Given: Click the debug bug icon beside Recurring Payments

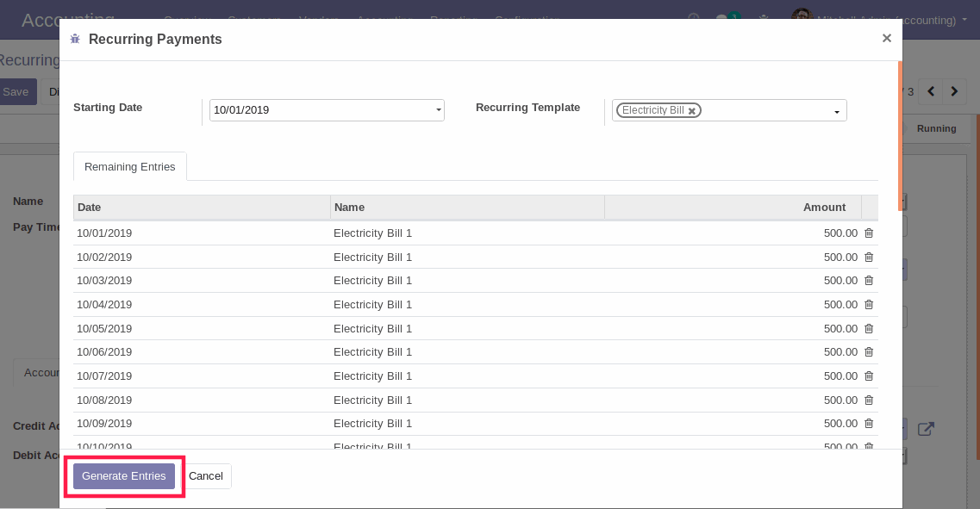Looking at the screenshot, I should (75, 40).
